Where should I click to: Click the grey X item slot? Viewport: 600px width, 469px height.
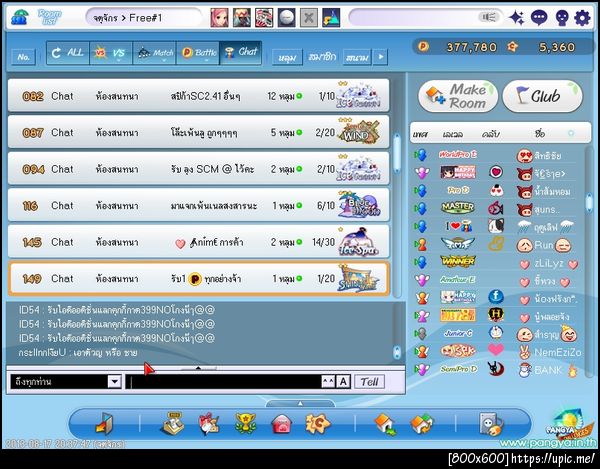coord(308,18)
